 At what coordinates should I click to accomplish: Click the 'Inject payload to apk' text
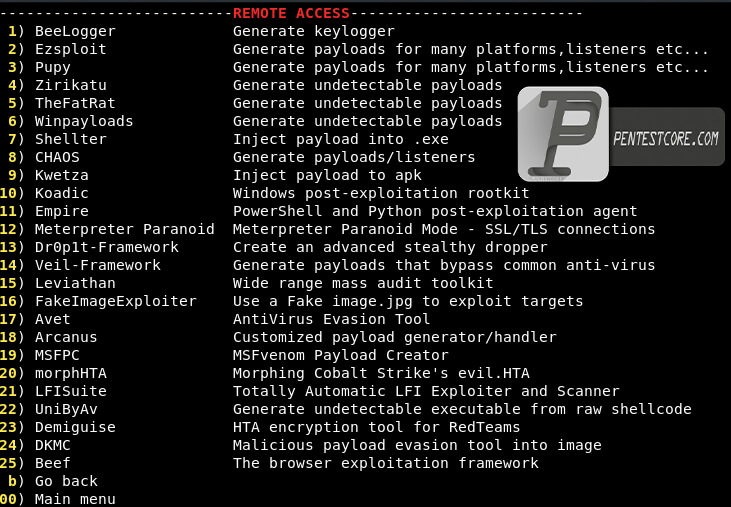point(327,175)
